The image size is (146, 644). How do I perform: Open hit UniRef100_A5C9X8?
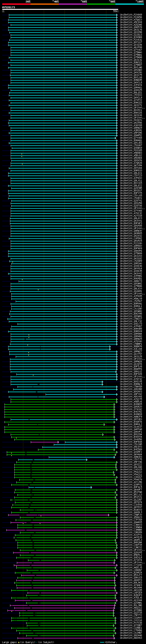[131, 22]
